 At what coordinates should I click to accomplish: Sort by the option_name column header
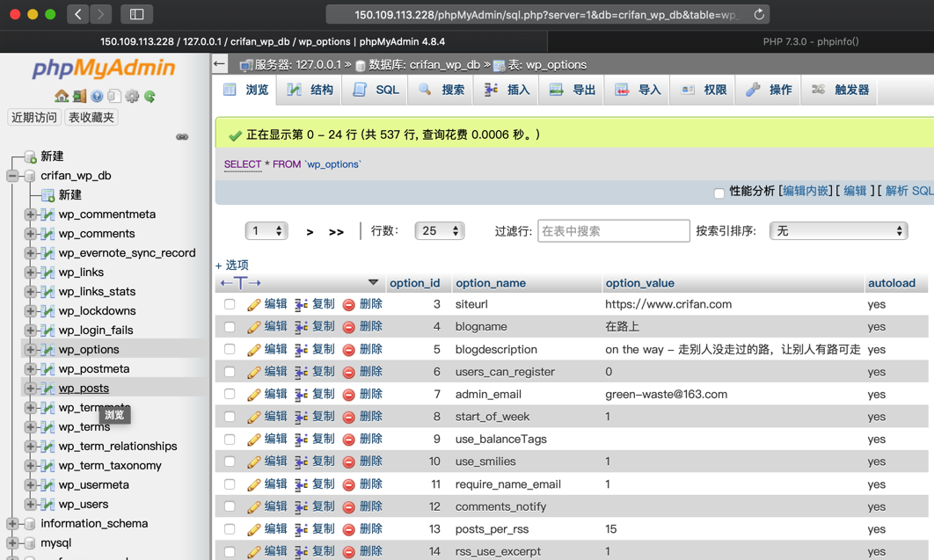point(491,283)
